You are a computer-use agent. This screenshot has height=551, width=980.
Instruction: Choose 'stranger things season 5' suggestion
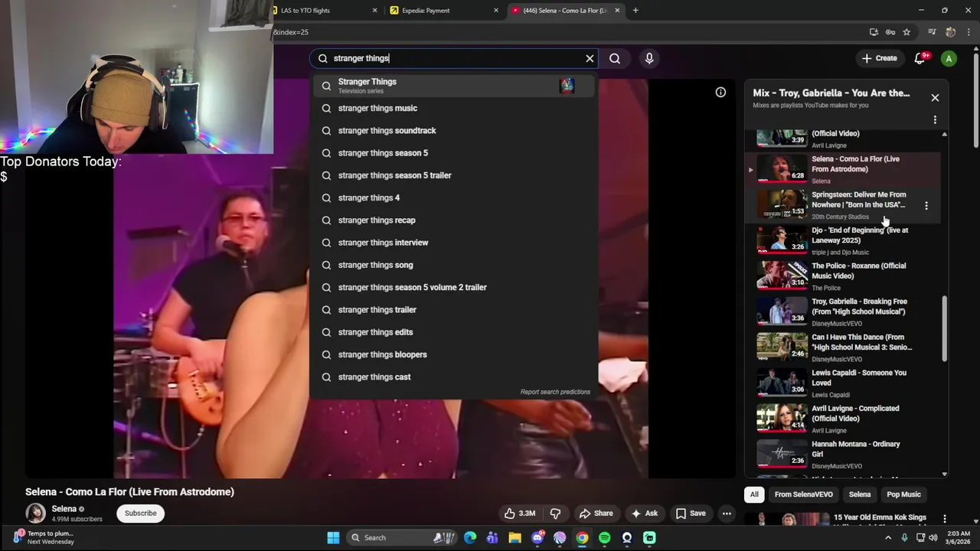click(x=453, y=153)
